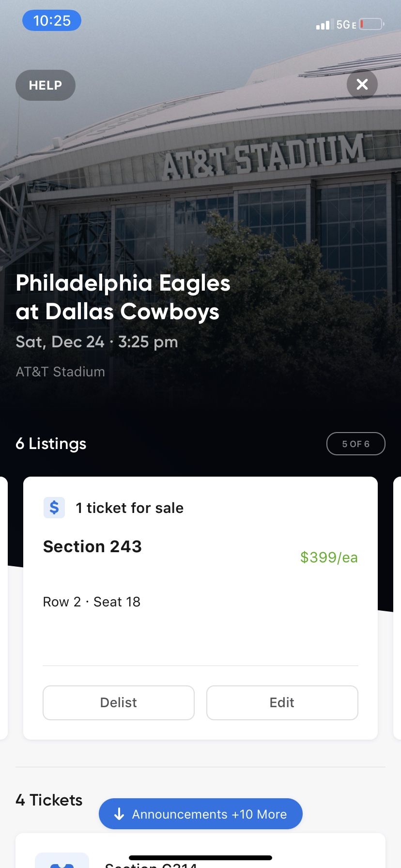The width and height of the screenshot is (401, 868).
Task: Edit the Section 243 listing
Action: [282, 702]
